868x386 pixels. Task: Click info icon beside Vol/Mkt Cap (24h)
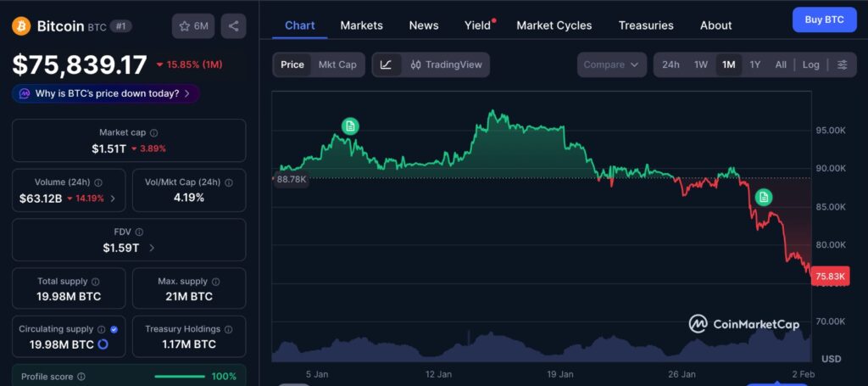tap(229, 182)
